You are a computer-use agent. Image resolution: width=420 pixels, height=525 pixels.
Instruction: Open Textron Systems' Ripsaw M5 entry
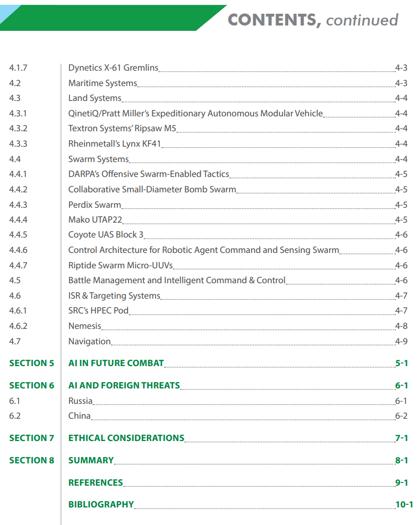click(x=122, y=129)
